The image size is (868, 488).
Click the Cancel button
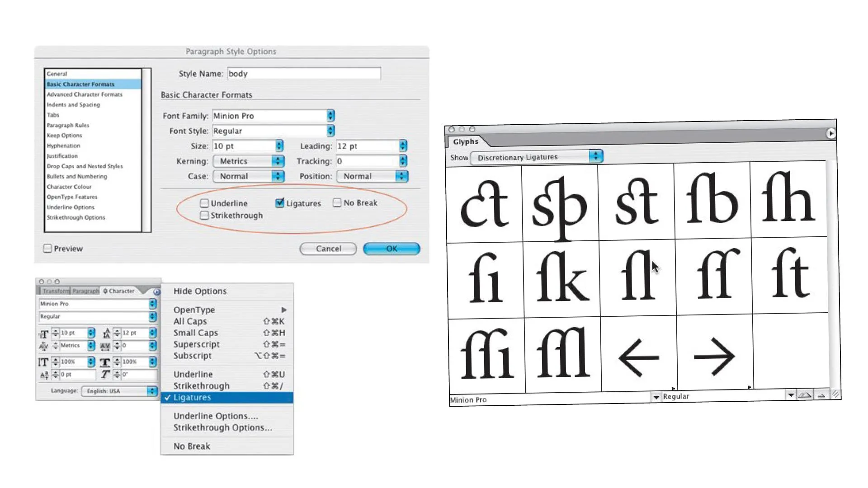(328, 249)
